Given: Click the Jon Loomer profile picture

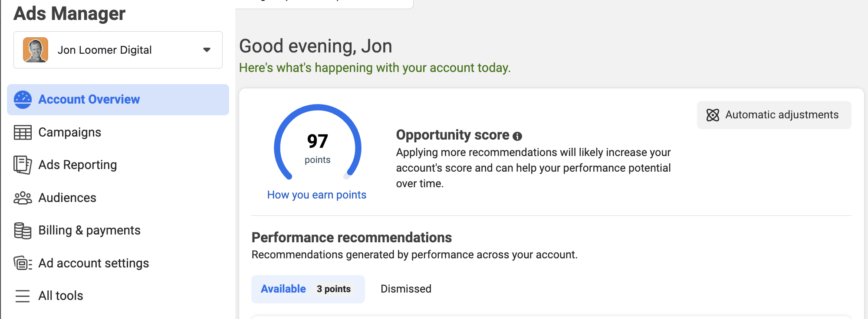Looking at the screenshot, I should (x=36, y=50).
